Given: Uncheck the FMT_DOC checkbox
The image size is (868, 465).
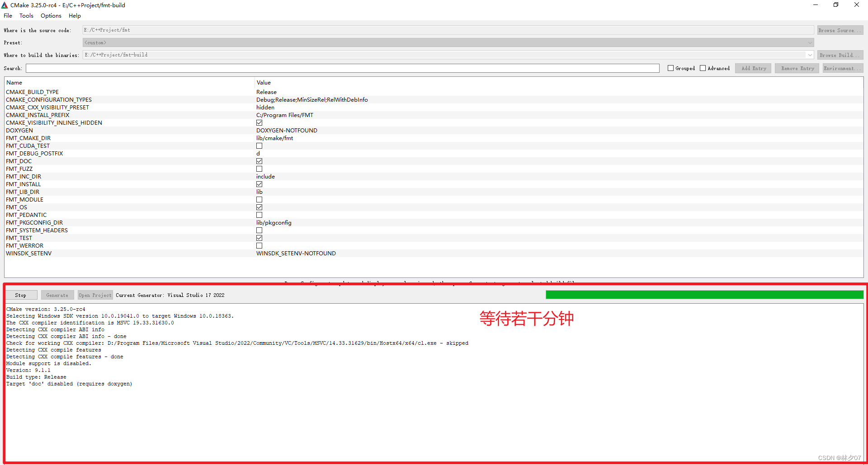Looking at the screenshot, I should [x=259, y=161].
